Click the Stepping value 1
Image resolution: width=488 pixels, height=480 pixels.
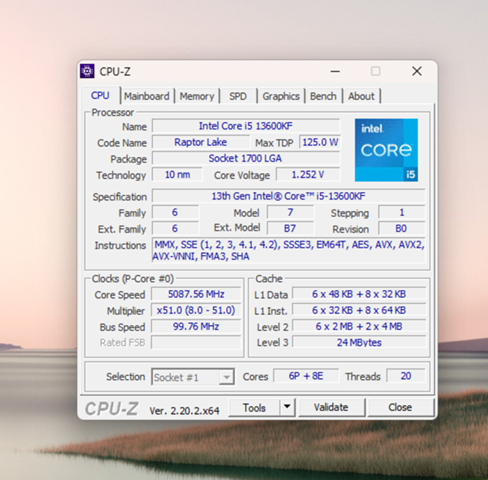(x=402, y=212)
